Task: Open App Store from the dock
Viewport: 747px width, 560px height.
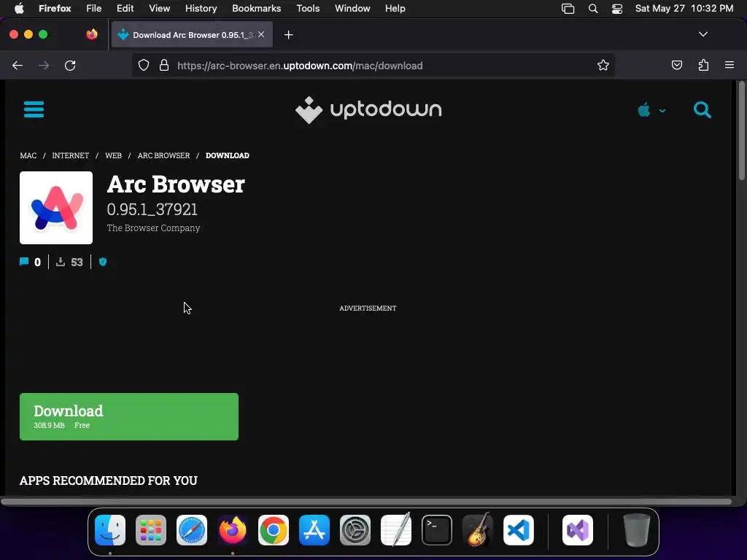Action: 314,530
